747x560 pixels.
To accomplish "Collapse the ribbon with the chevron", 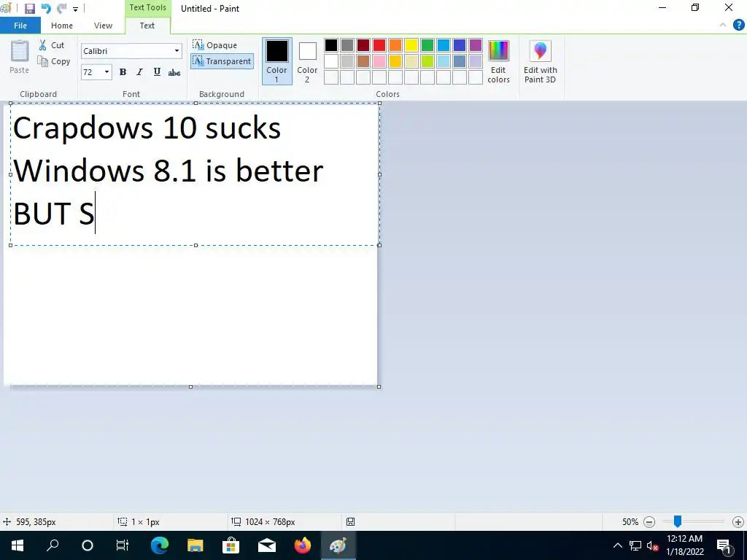I will [x=723, y=26].
